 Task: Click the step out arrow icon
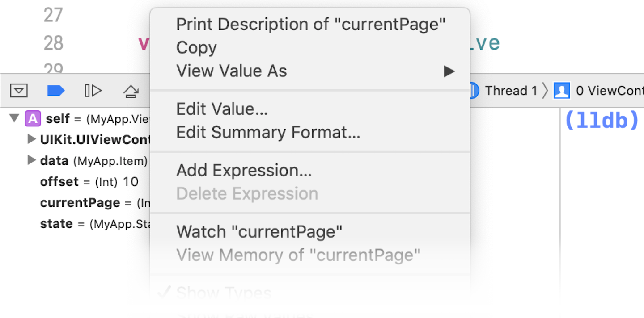click(x=131, y=92)
